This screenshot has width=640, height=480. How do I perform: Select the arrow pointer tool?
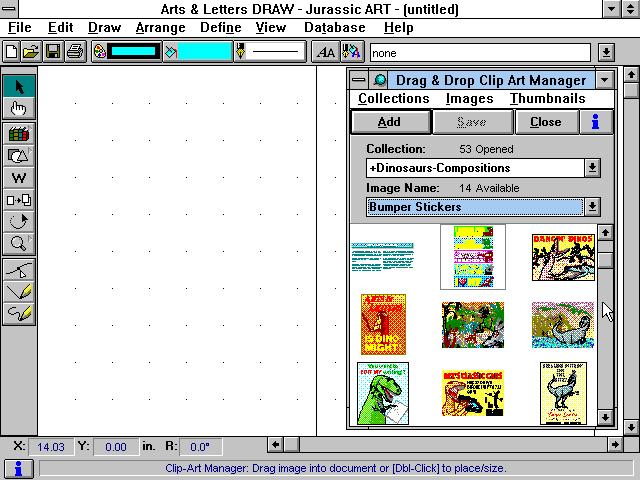[x=19, y=87]
